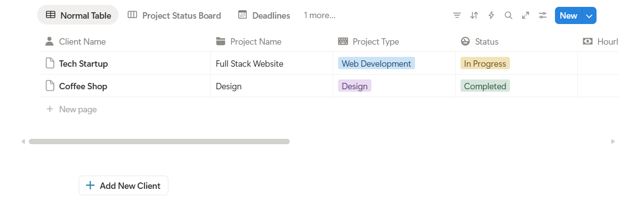Switch to the Project Status Board tab
This screenshot has width=644, height=207.
pos(175,16)
